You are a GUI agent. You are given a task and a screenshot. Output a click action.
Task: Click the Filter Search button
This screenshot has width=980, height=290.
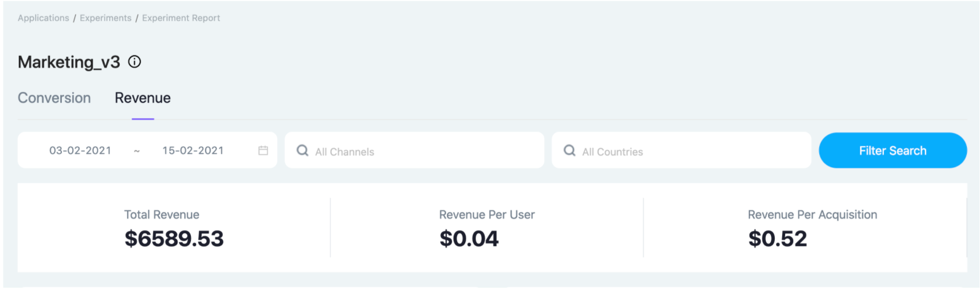(893, 150)
